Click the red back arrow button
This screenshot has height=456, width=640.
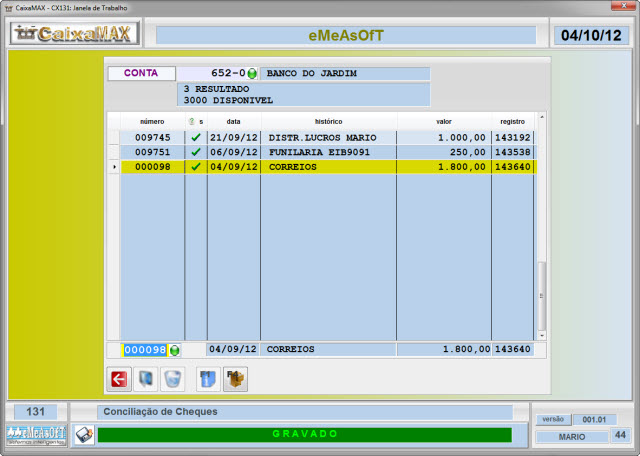point(119,379)
